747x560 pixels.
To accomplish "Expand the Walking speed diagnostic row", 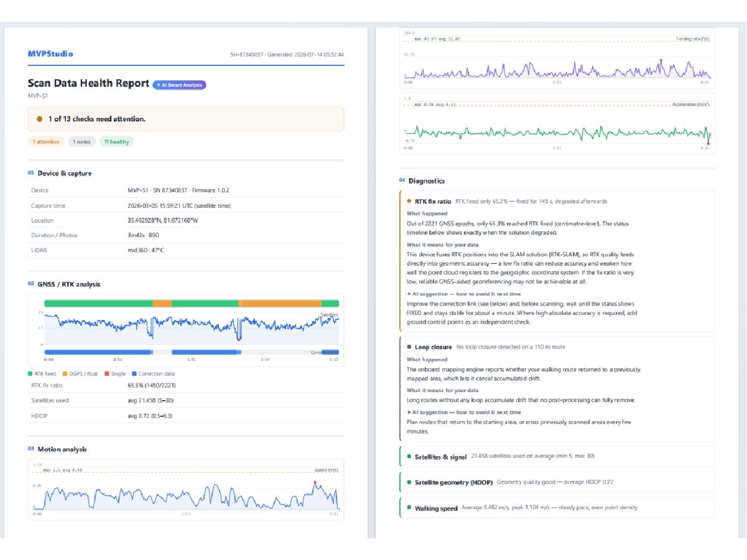I will pos(557,508).
